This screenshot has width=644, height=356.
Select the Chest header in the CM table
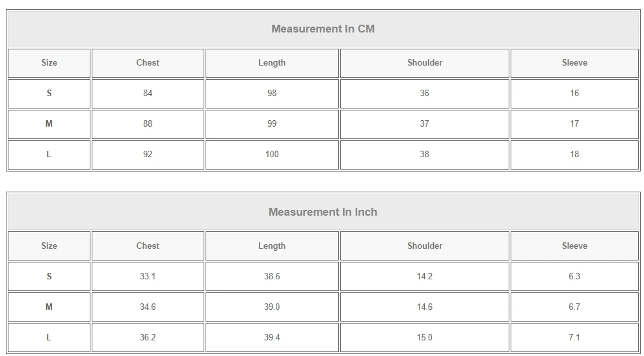tap(148, 63)
